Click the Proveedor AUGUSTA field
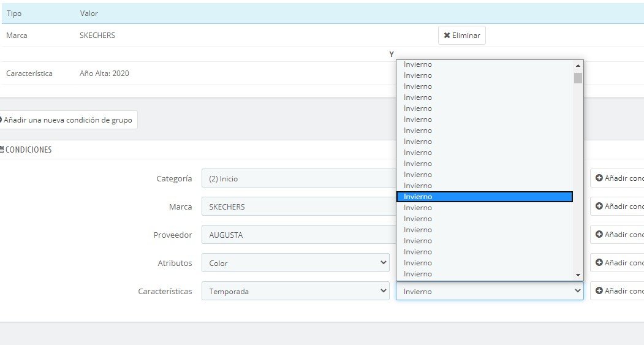Image resolution: width=644 pixels, height=345 pixels. (x=298, y=235)
